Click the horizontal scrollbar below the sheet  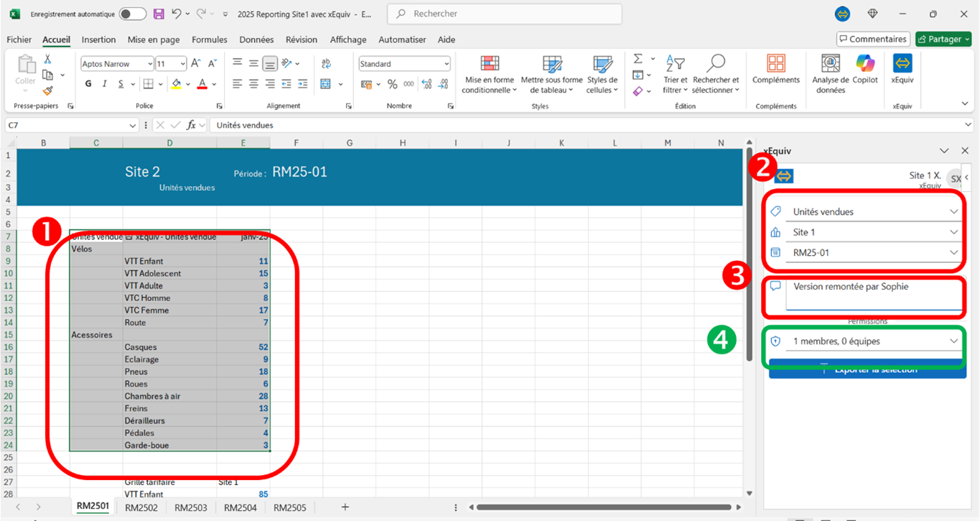click(x=603, y=507)
